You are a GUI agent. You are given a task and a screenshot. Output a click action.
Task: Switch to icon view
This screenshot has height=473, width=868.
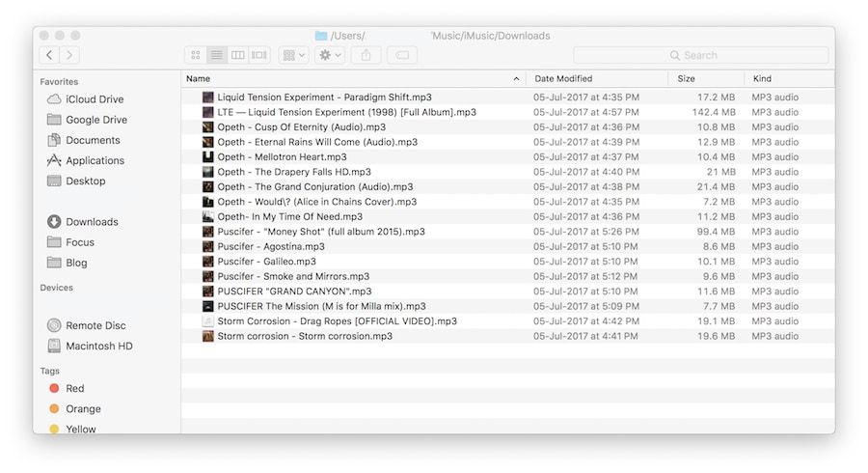click(196, 55)
